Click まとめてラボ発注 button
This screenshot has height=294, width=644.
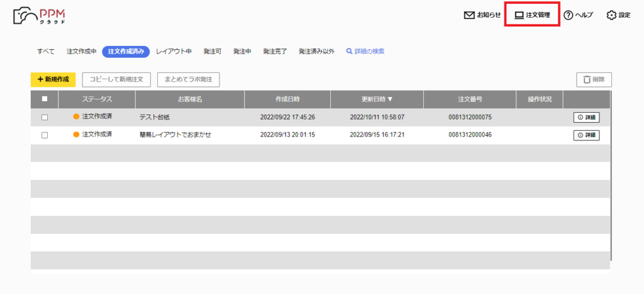coord(189,79)
